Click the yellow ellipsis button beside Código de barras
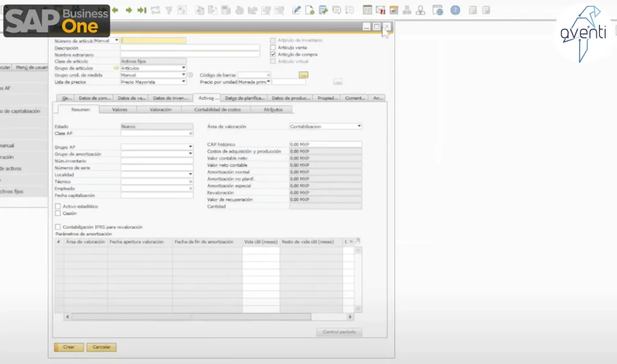Viewport: 617px width, 364px height. point(304,75)
